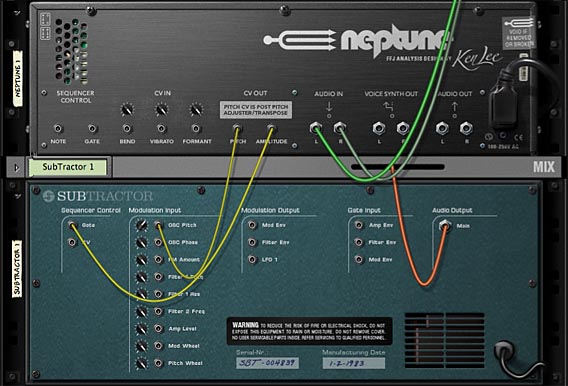The image size is (568, 386).
Task: Click SubTractor Audio Output Main jack
Action: tap(445, 226)
